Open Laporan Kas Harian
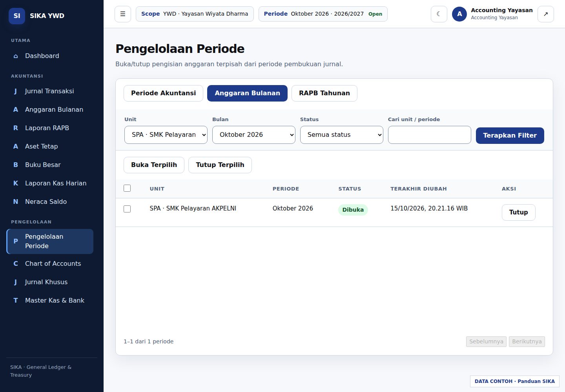Viewport: 565px width, 392px height. pos(50,183)
